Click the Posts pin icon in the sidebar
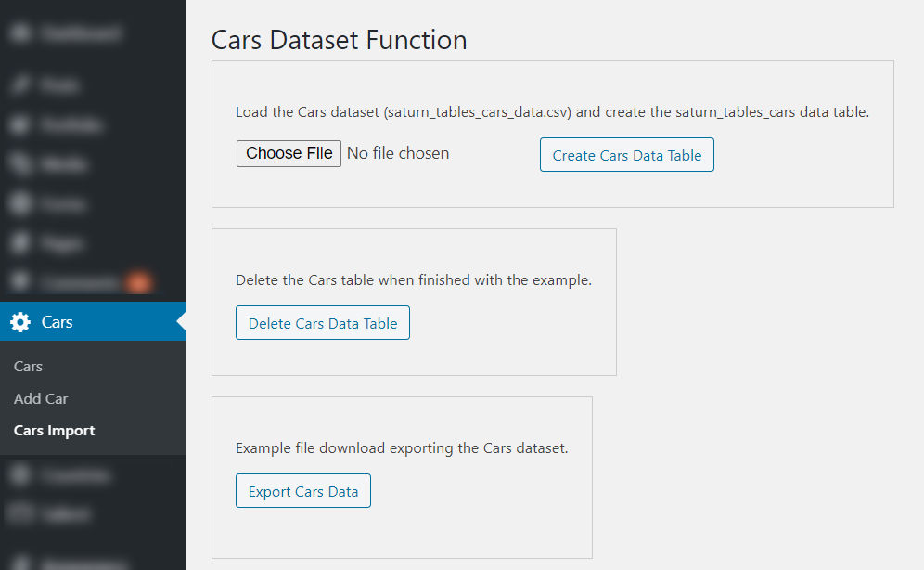The height and width of the screenshot is (570, 924). click(20, 85)
